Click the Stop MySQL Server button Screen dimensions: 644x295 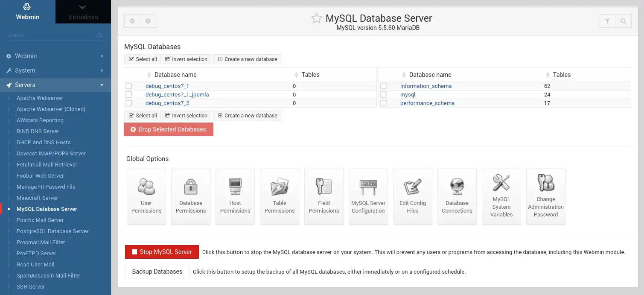162,252
